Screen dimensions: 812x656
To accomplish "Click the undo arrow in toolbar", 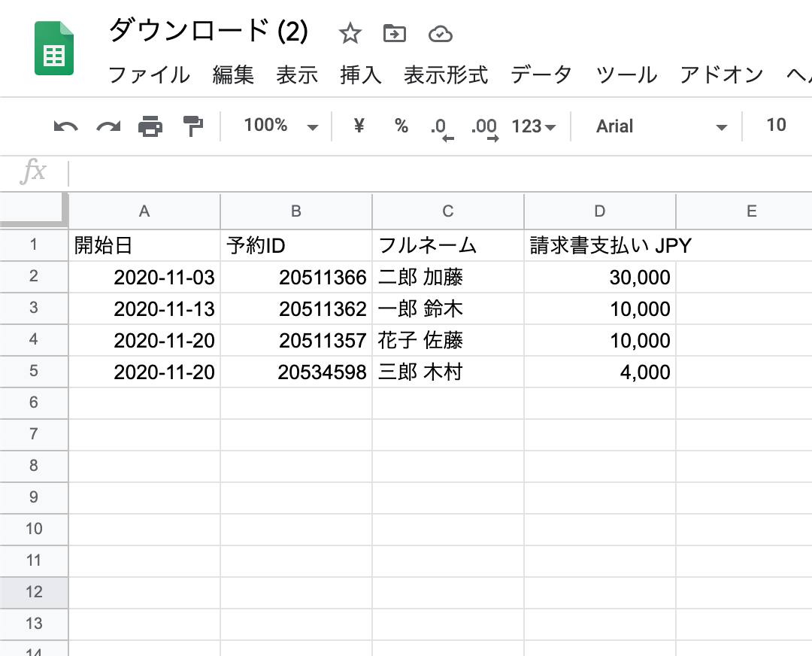I will click(66, 126).
